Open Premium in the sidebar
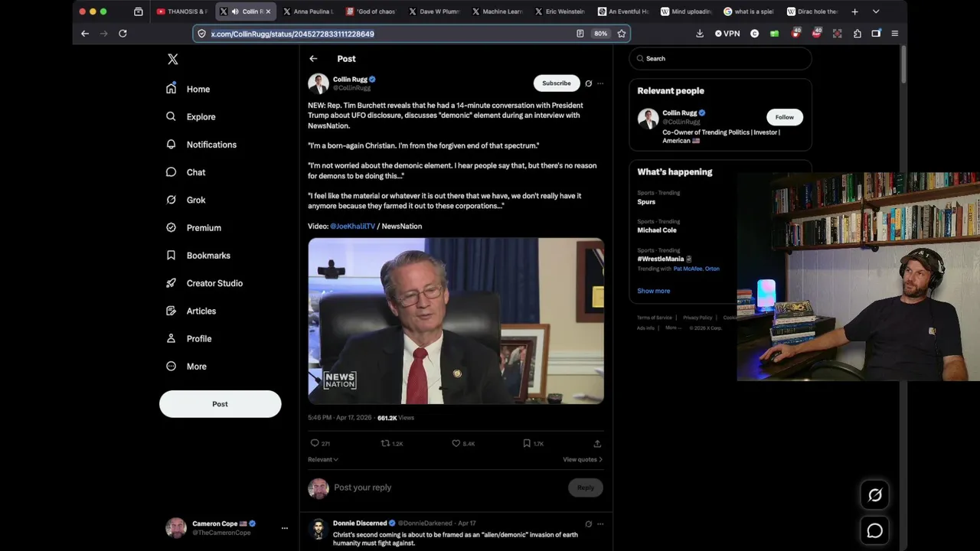980x551 pixels. point(194,227)
